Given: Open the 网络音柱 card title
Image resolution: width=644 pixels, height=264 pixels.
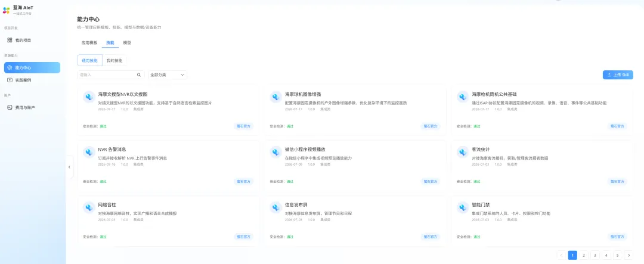Looking at the screenshot, I should 107,204.
